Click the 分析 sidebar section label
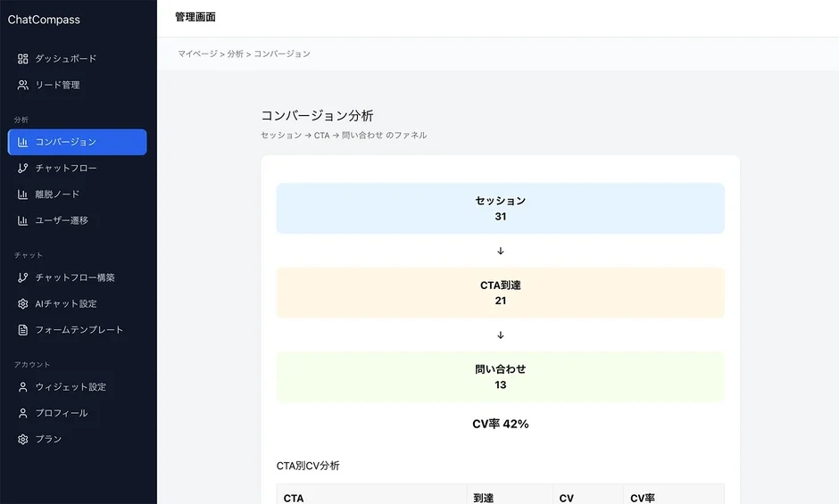This screenshot has width=839, height=504. point(21,120)
